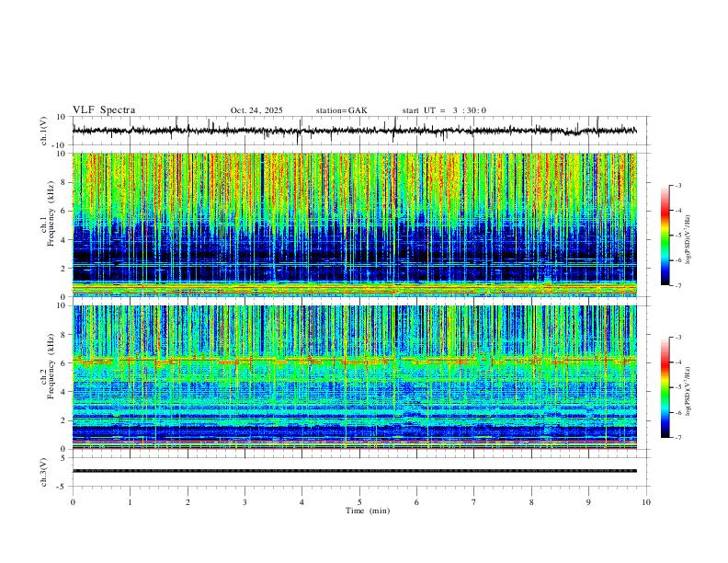Click the time axis tick label '10'

click(x=646, y=502)
